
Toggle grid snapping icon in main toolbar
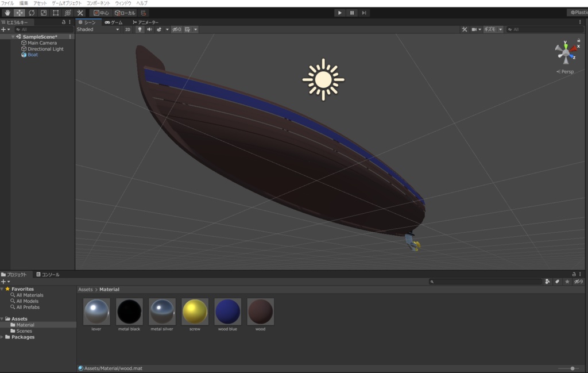(x=143, y=13)
